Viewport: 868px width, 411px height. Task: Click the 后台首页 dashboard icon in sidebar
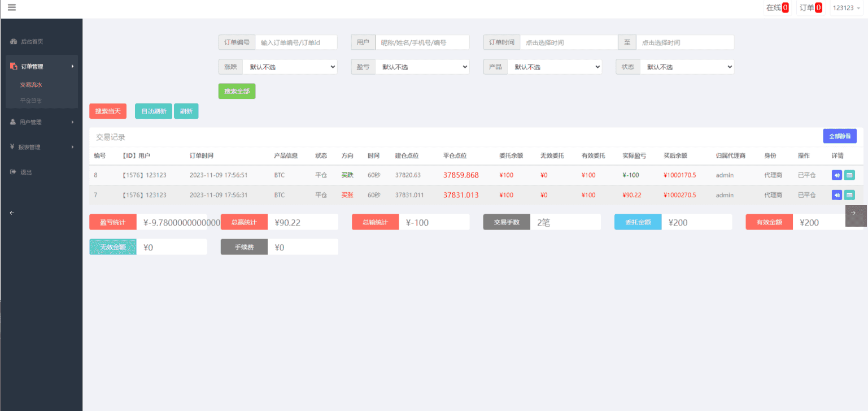(14, 42)
